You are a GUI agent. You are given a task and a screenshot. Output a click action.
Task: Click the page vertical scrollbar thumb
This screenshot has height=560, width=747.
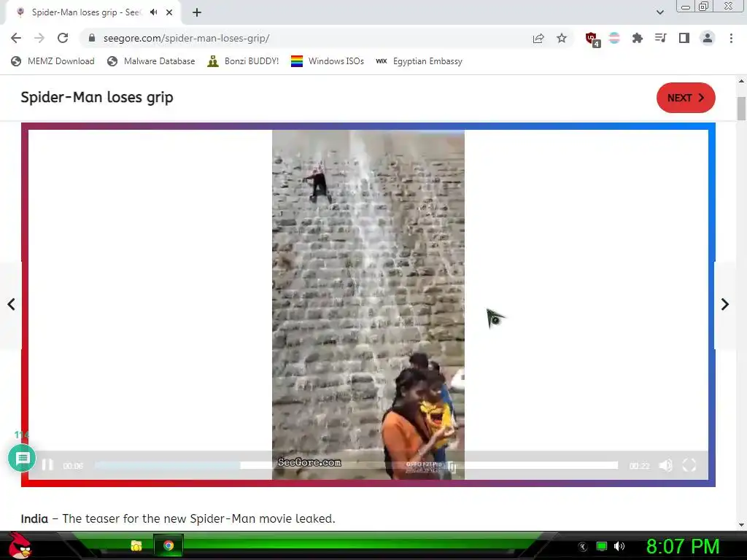click(741, 109)
